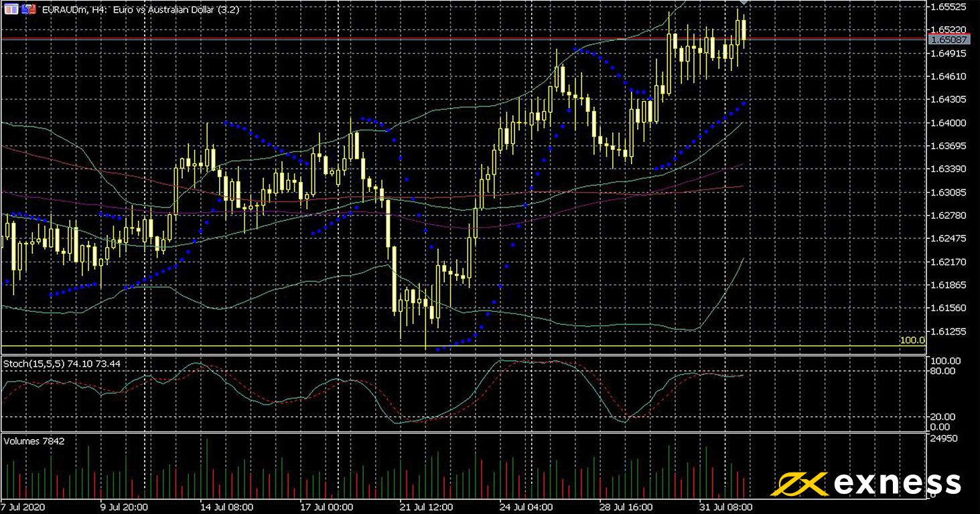This screenshot has width=980, height=514.
Task: Click the depth of market icon
Action: pos(27,10)
